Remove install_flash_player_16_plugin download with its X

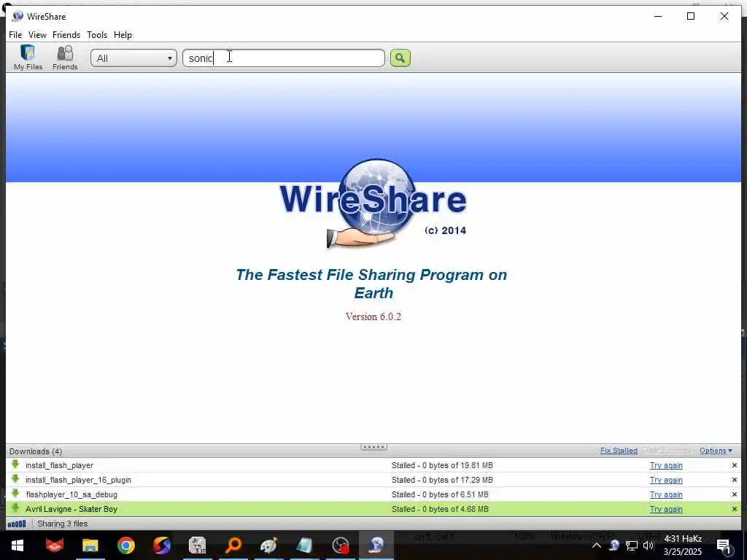[x=734, y=480]
